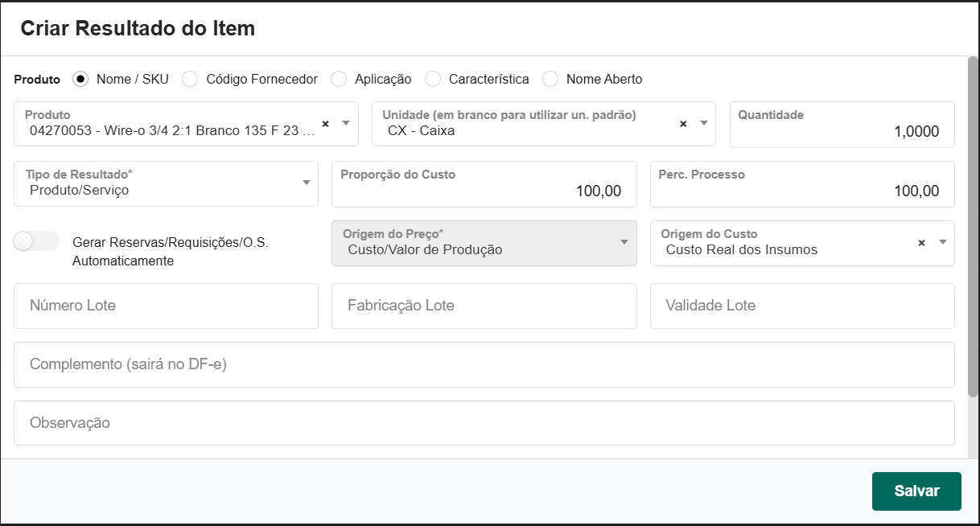980x526 pixels.
Task: Click the dialog's vertical scrollbar
Action: click(x=973, y=225)
